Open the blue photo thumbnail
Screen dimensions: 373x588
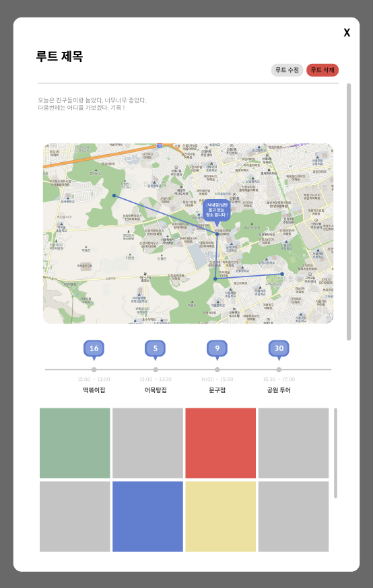[148, 517]
